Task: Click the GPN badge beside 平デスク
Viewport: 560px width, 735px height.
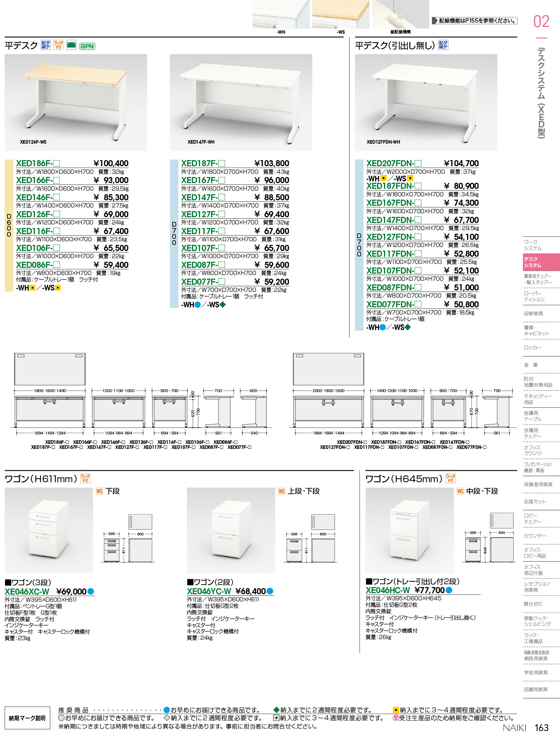Action: (87, 46)
